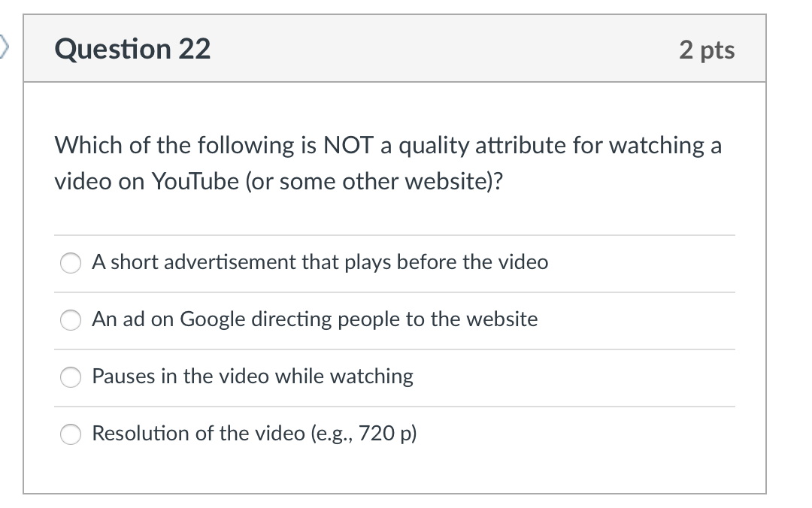The height and width of the screenshot is (508, 812).
Task: Click the blue arrow outside the question box
Action: click(4, 45)
